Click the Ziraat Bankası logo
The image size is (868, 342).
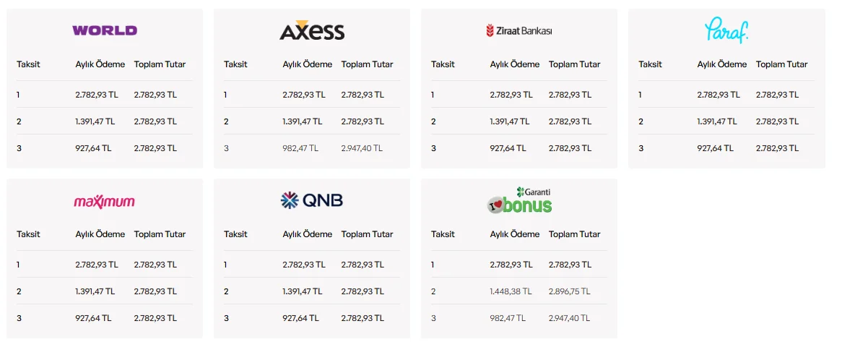click(x=519, y=30)
